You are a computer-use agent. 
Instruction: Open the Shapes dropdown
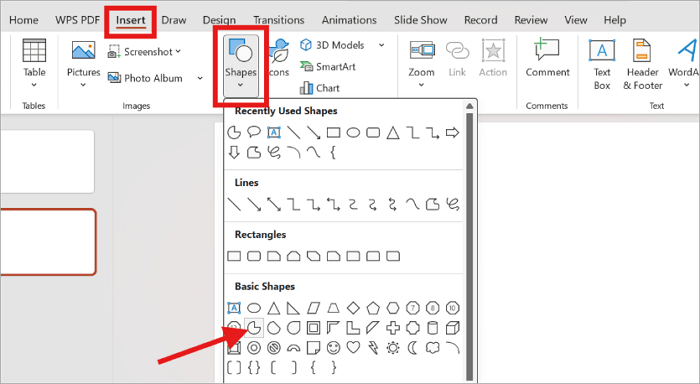(x=241, y=66)
